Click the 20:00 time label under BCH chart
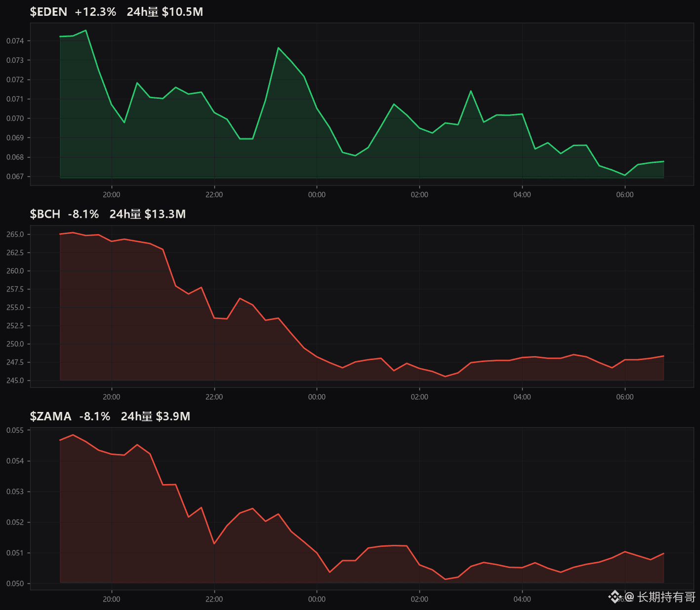 click(x=112, y=397)
